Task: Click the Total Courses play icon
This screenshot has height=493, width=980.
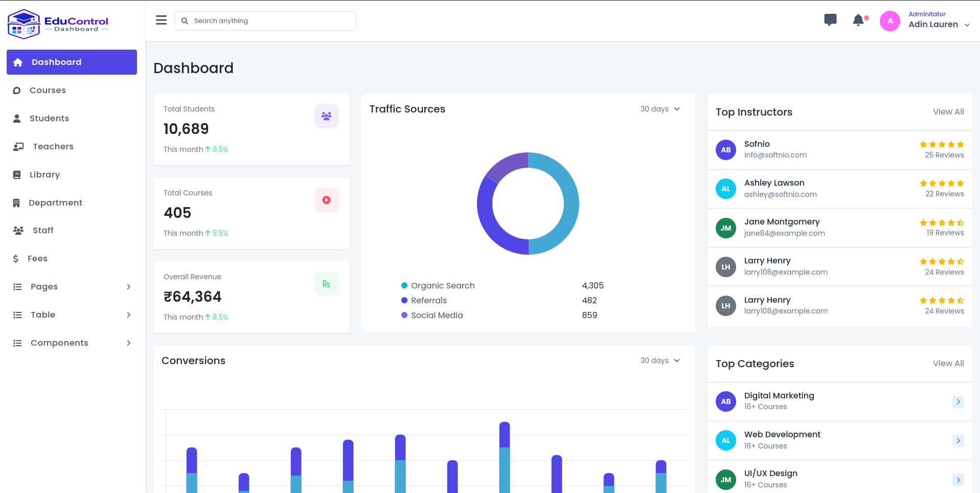Action: 326,200
